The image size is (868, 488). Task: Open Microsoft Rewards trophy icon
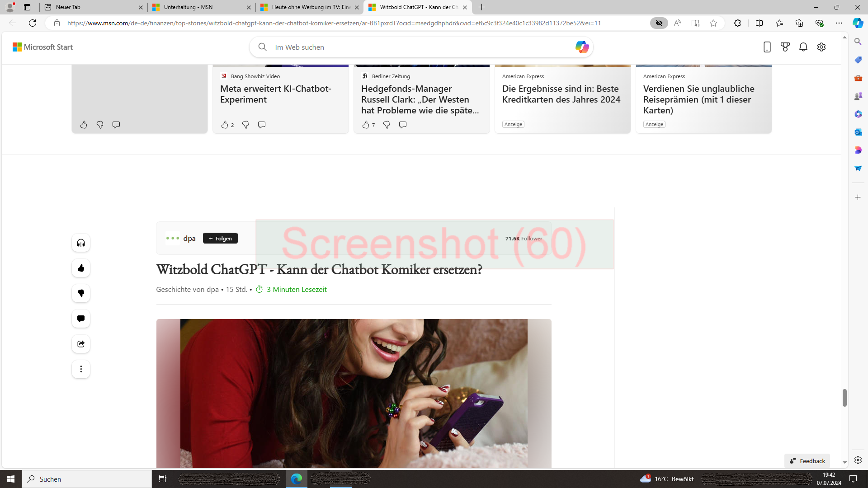coord(785,47)
